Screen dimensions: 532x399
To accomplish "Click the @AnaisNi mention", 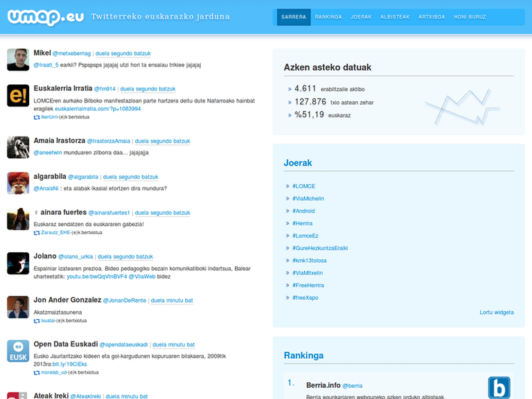I will pos(46,188).
